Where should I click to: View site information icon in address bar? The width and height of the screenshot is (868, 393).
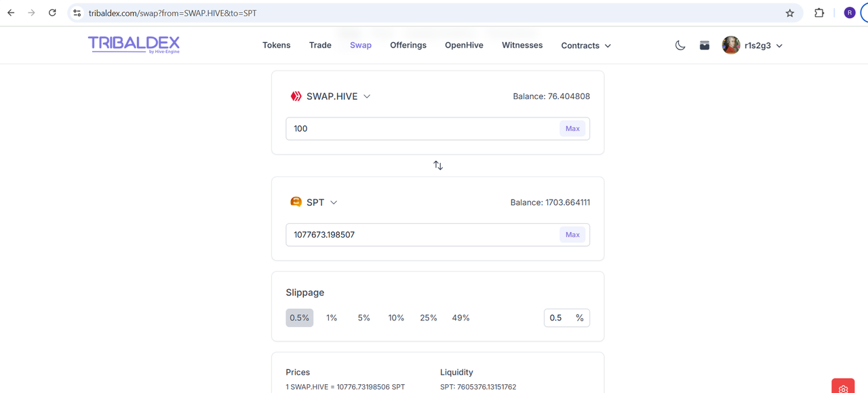coord(77,13)
